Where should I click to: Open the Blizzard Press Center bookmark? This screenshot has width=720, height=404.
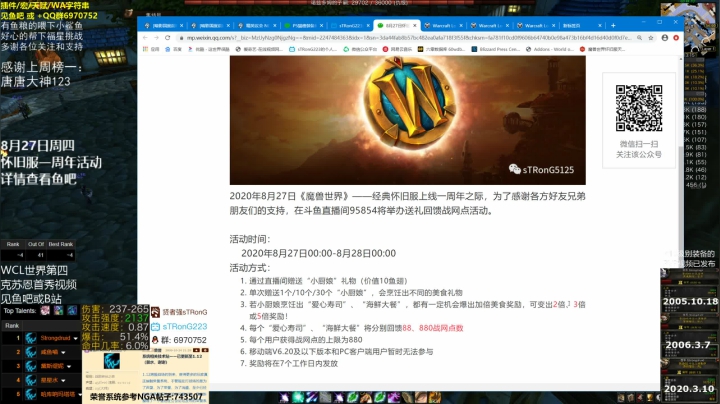[x=495, y=49]
